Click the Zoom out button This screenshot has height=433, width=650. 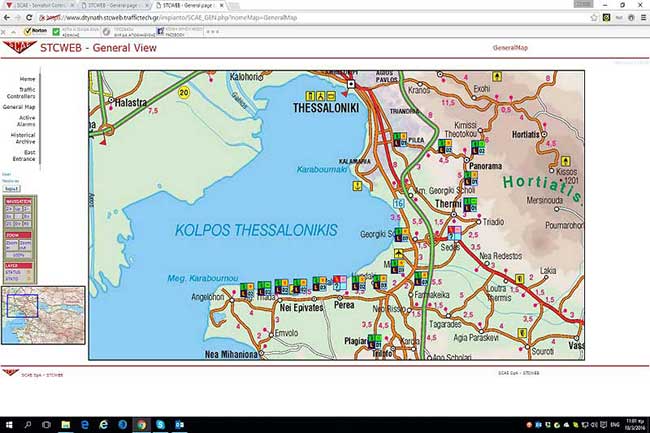[x=25, y=245]
